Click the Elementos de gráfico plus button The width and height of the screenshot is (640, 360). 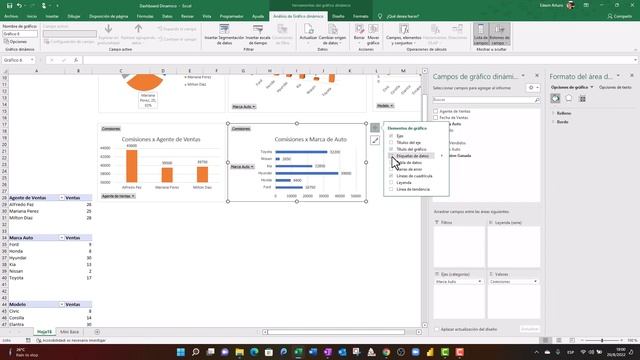375,128
